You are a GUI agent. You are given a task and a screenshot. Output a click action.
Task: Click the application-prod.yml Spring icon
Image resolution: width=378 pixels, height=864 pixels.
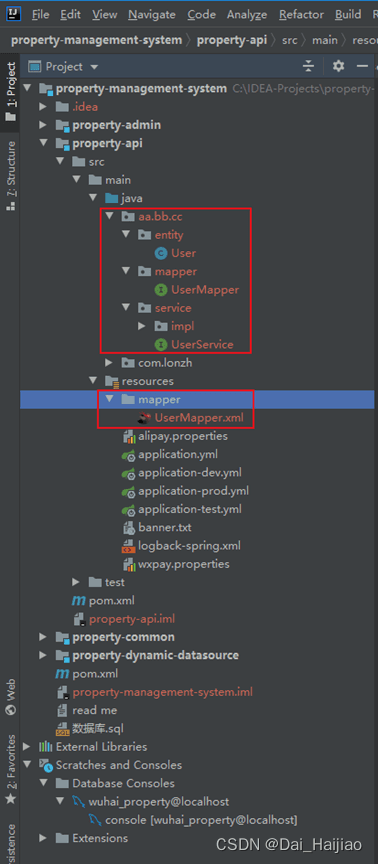(x=129, y=491)
